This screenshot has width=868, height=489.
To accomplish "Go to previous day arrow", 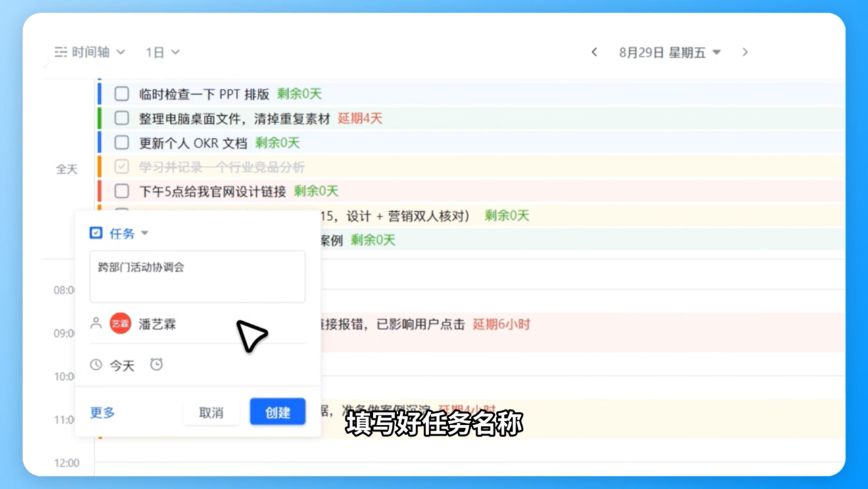I will (594, 52).
